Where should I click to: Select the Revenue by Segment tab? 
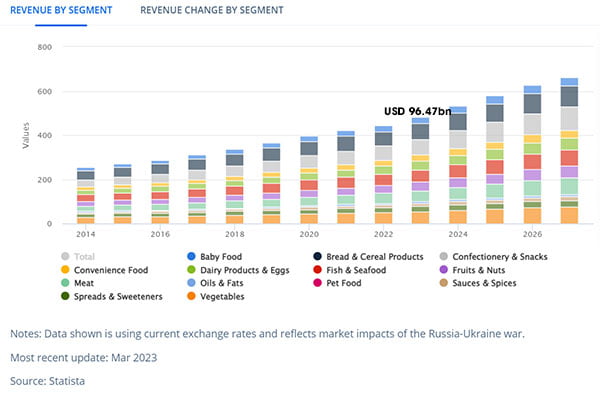[61, 10]
